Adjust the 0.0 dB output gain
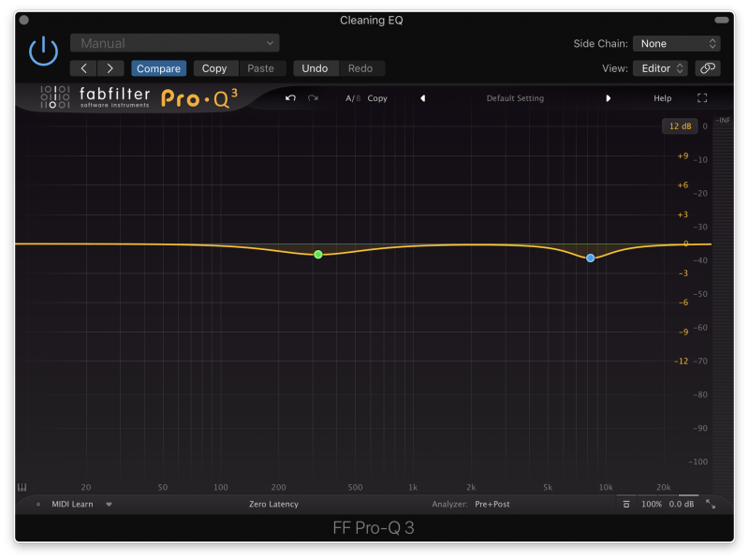 (682, 504)
